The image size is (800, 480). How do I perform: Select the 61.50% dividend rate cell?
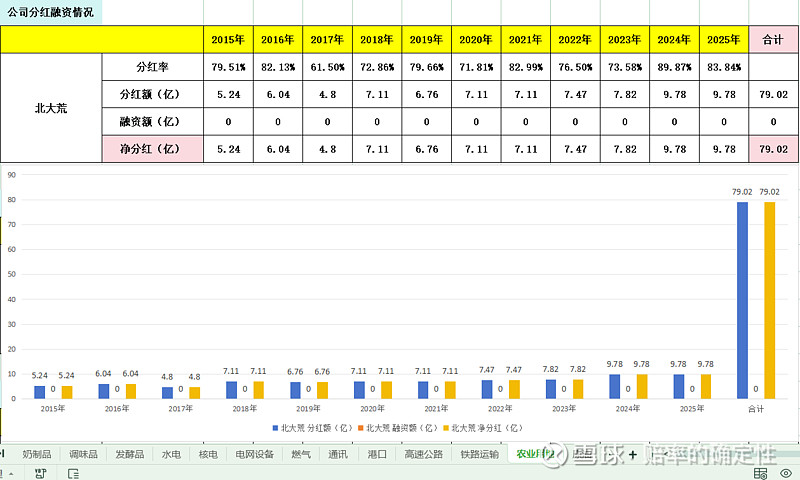pos(327,67)
